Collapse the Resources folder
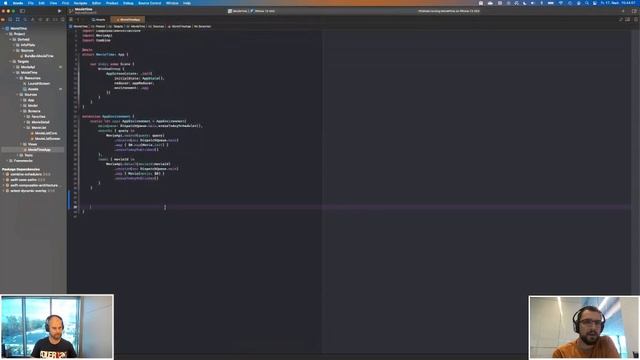The height and width of the screenshot is (360, 640). click(18, 78)
